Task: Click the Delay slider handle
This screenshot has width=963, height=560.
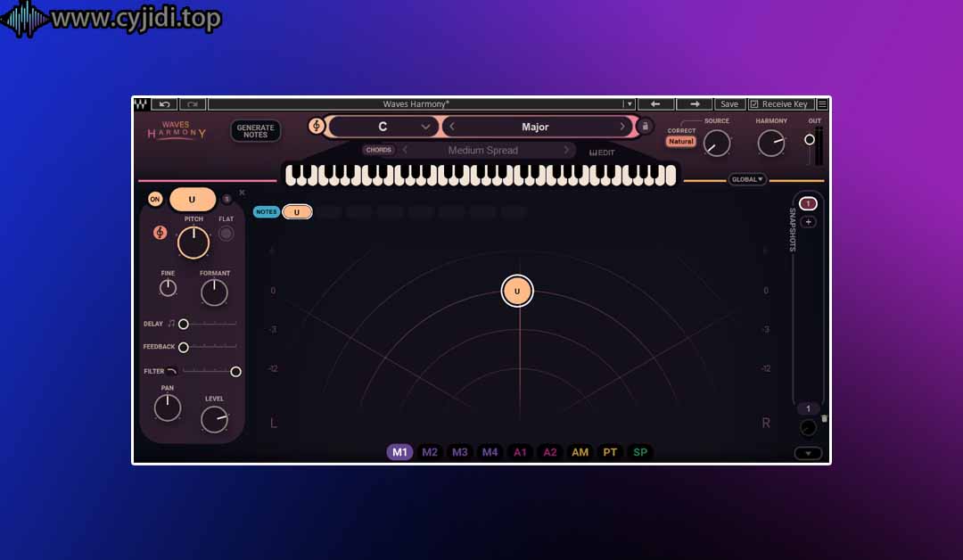Action: (183, 324)
